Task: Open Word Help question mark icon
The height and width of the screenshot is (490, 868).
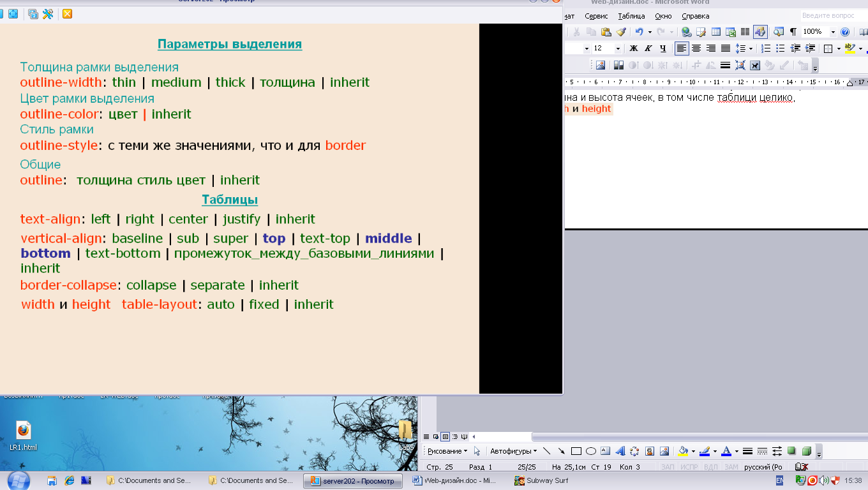Action: (x=846, y=32)
